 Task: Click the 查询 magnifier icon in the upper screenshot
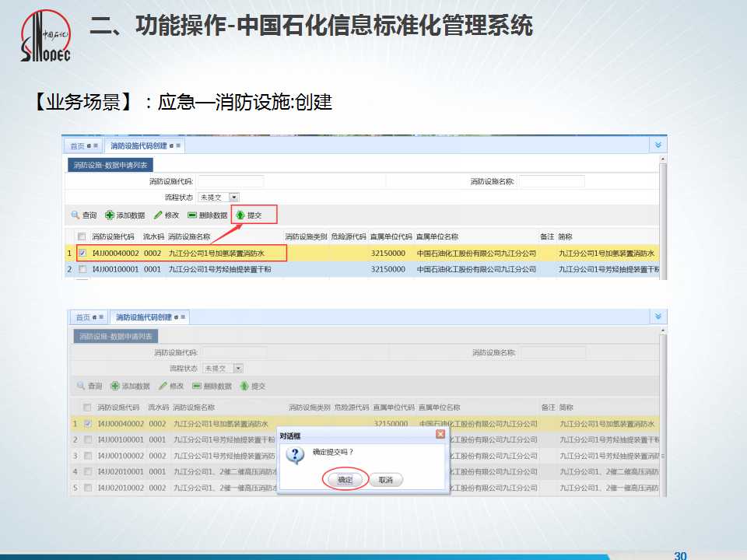coord(75,215)
